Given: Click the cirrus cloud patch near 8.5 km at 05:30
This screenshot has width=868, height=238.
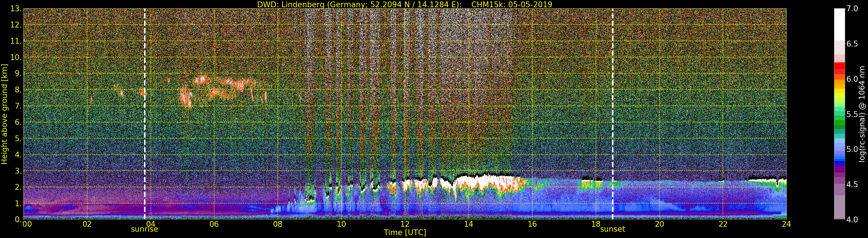Looking at the screenshot, I should coord(202,80).
